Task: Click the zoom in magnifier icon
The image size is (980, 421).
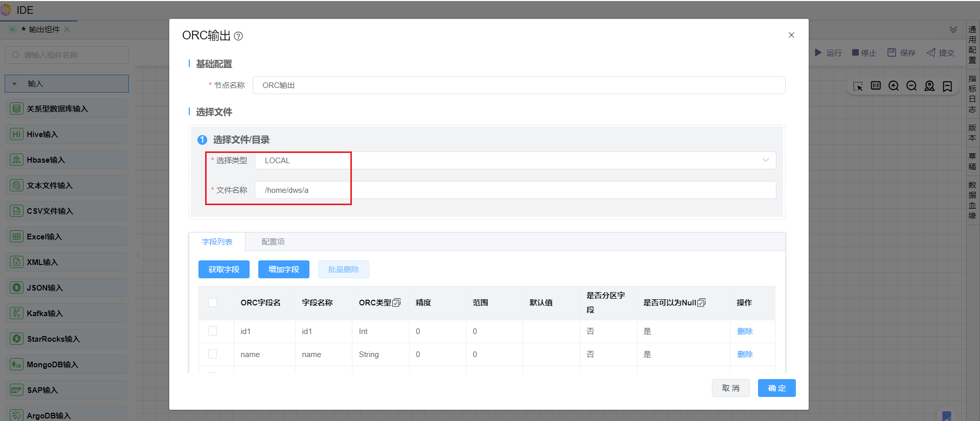Action: click(x=894, y=86)
